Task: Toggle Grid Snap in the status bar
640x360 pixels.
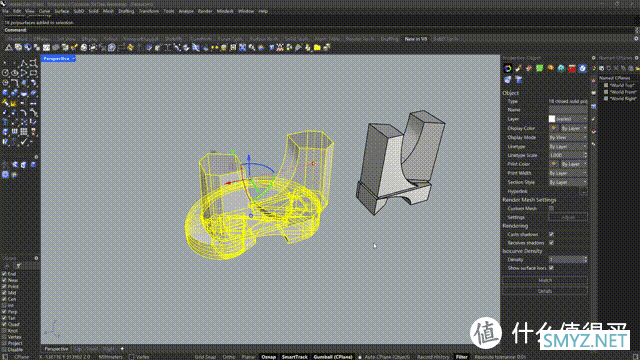Action: [x=205, y=357]
